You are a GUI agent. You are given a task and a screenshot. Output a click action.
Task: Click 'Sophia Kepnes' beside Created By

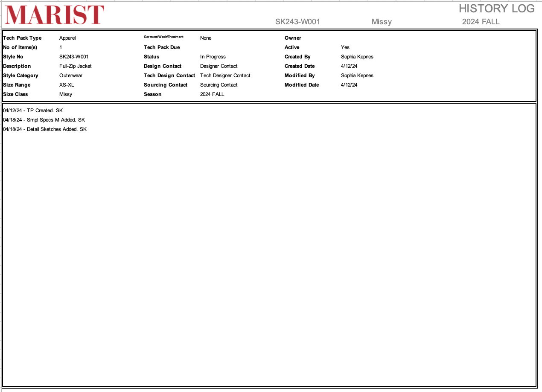[357, 57]
